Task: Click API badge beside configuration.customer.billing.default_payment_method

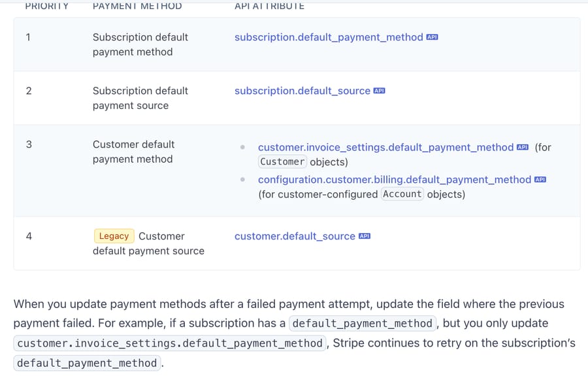Action: click(x=540, y=179)
